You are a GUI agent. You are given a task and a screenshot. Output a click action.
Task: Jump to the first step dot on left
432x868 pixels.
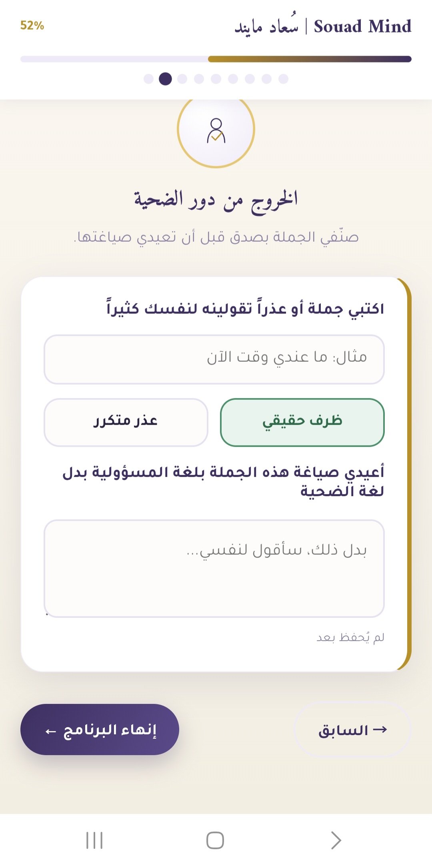148,79
